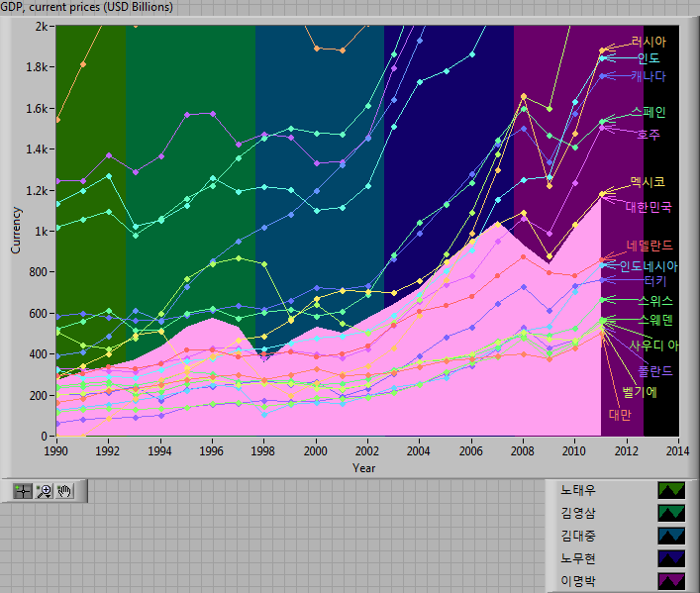The image size is (700, 593).
Task: Click the 러시아 annotation label
Action: (x=649, y=42)
